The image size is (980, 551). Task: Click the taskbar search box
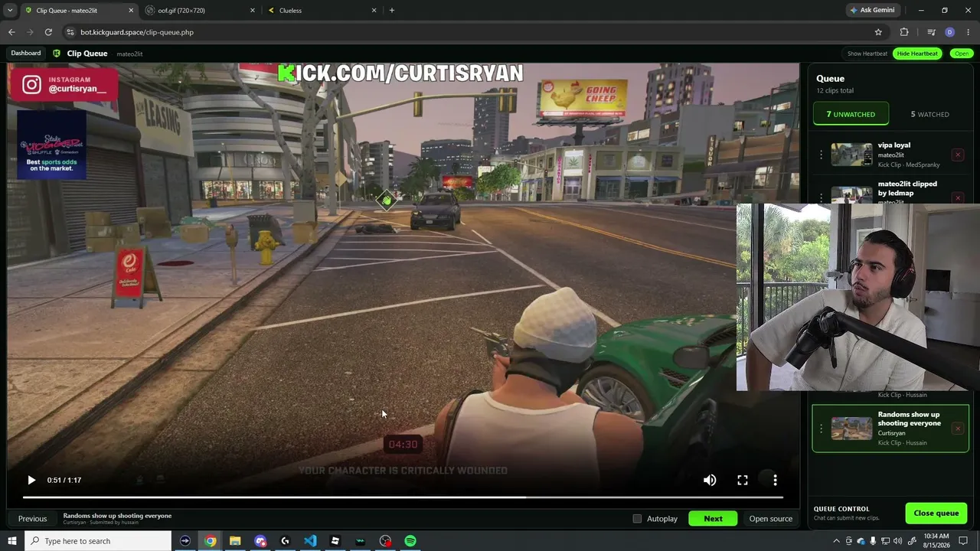click(x=98, y=541)
